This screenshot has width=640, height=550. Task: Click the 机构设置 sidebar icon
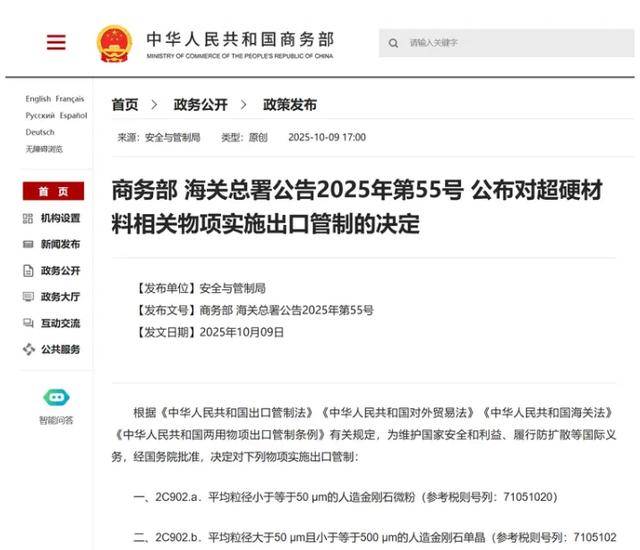(x=28, y=218)
